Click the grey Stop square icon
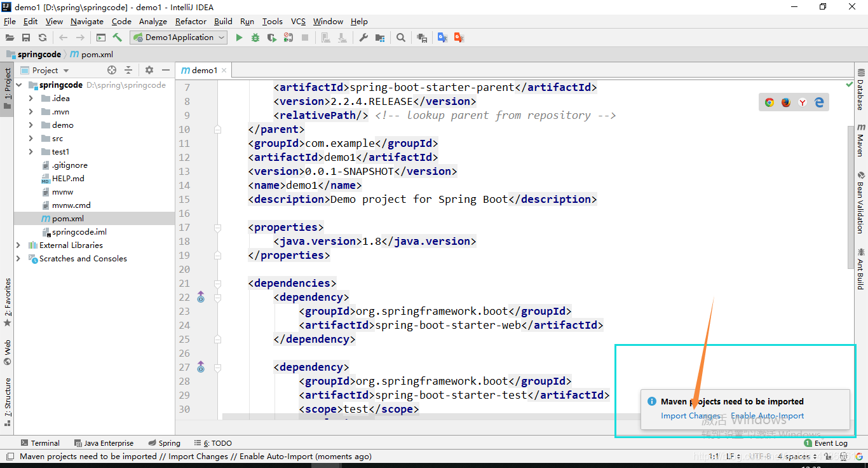Image resolution: width=868 pixels, height=468 pixels. tap(305, 38)
